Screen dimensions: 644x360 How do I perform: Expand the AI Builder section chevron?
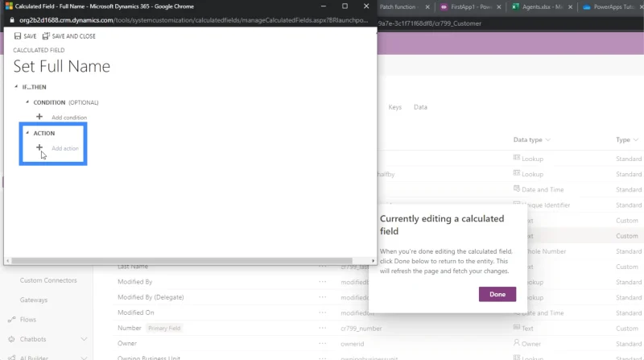click(x=84, y=358)
